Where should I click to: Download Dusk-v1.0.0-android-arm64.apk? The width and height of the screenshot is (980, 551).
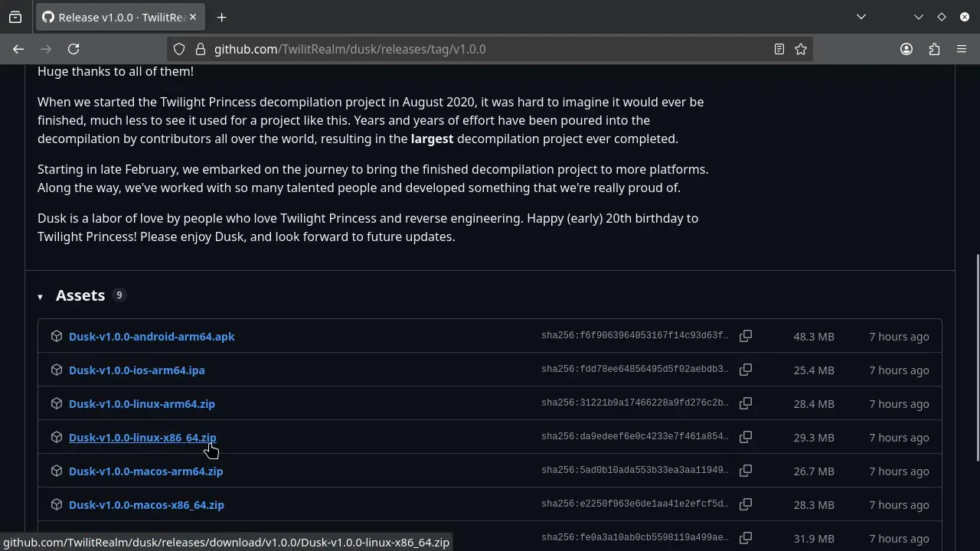(x=152, y=337)
